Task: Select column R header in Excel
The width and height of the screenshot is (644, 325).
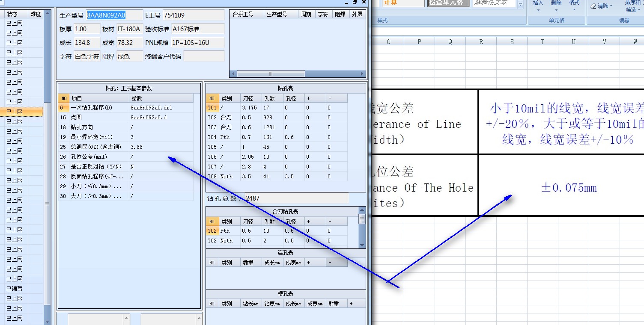Action: pos(481,41)
